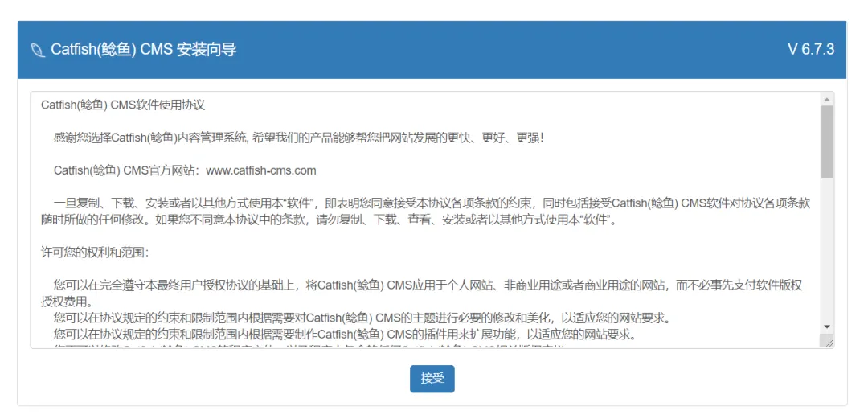Click the line starting '感谢您选择Catfish(鲶鱼)内容管理系统'

[x=299, y=138]
